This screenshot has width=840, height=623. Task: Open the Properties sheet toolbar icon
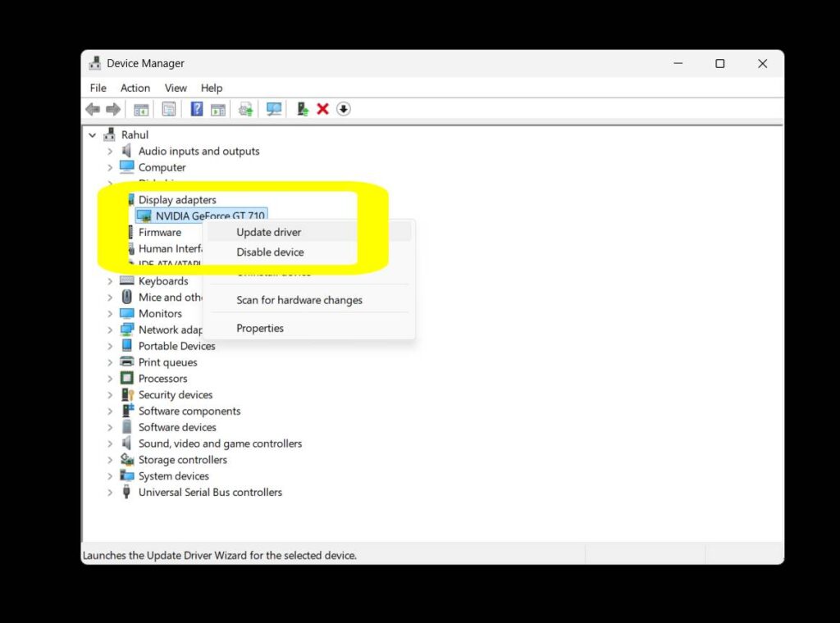[x=169, y=109]
